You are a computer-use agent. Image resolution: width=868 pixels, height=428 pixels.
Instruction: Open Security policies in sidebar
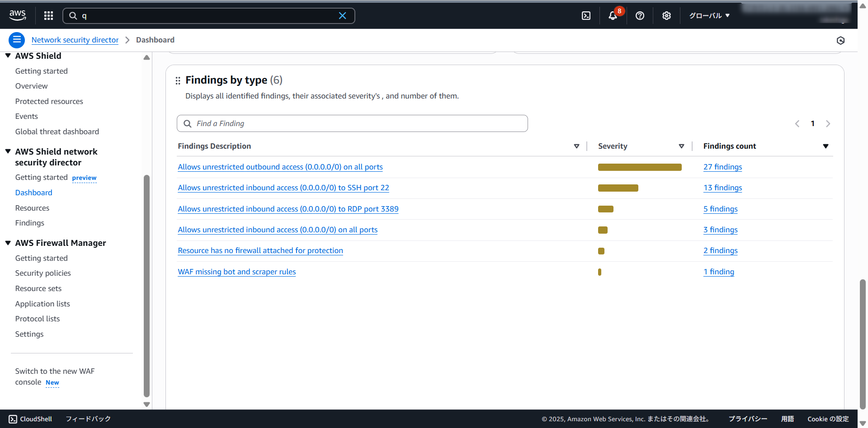[43, 273]
